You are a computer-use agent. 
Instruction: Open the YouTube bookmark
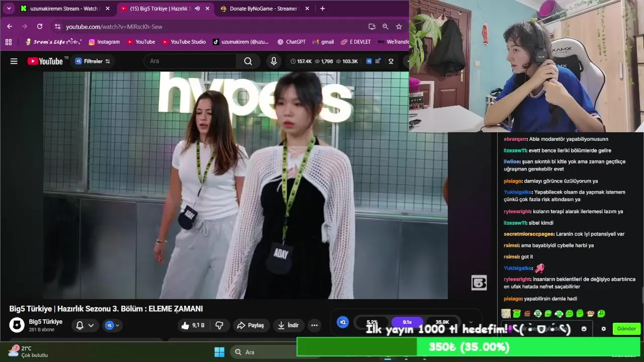140,42
